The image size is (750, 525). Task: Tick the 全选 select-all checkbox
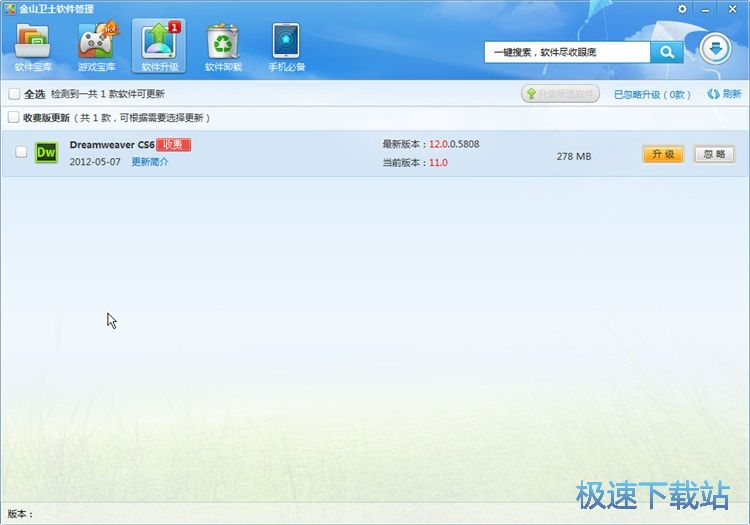point(14,94)
